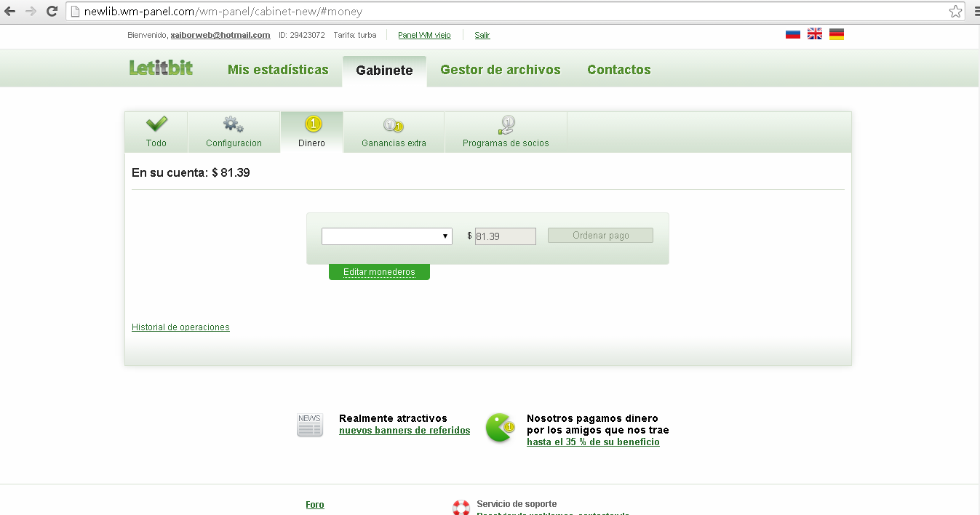Bookmark page with the star icon

point(955,11)
